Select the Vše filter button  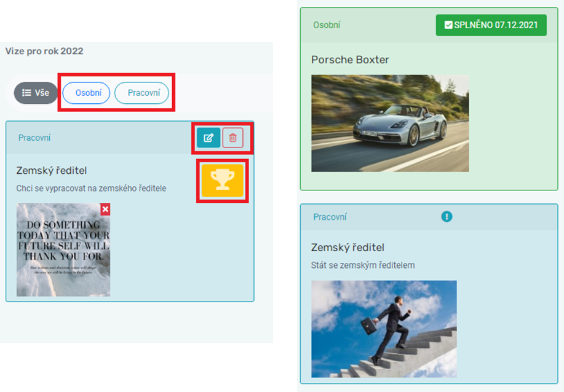pos(36,93)
